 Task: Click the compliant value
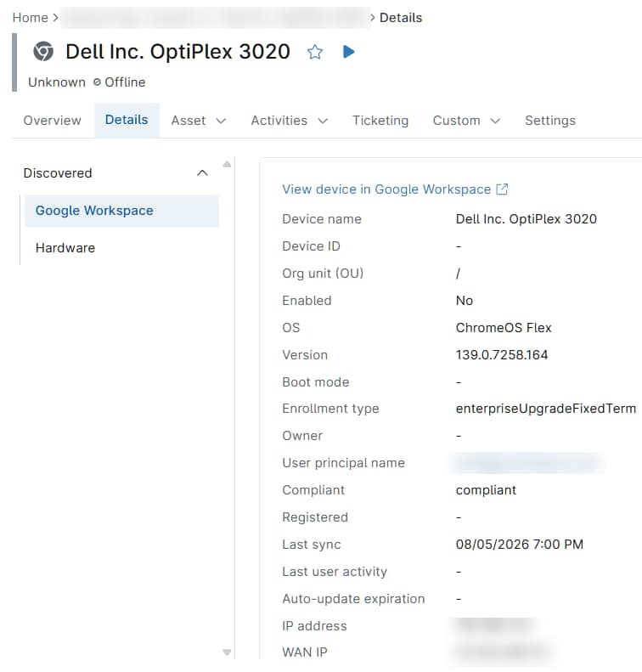point(486,490)
